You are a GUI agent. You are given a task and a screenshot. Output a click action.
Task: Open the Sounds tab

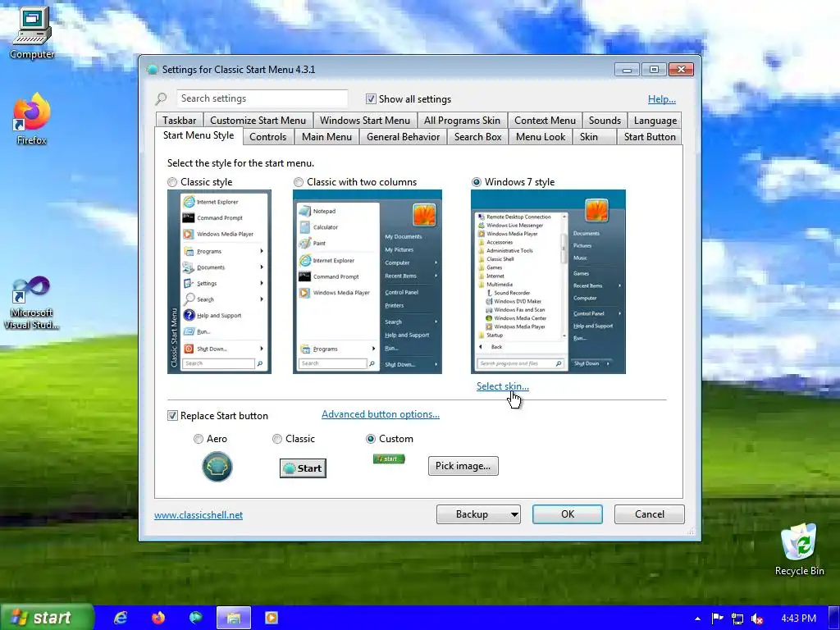(x=605, y=121)
